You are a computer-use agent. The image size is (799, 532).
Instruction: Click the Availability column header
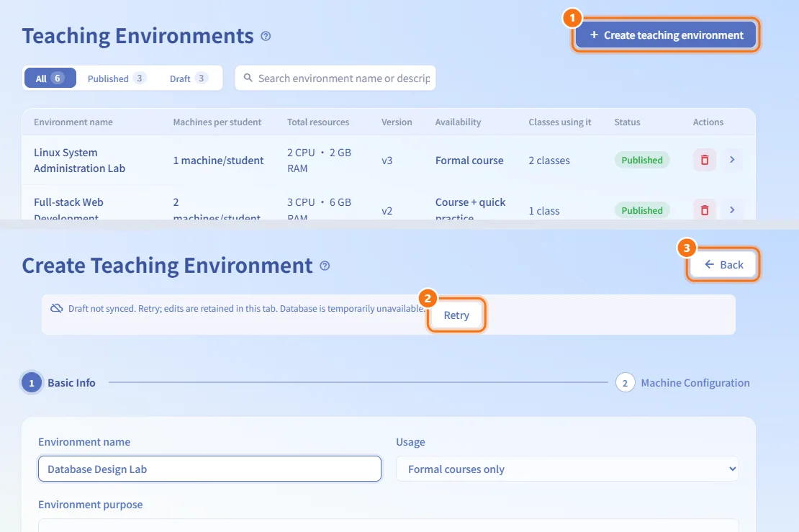(458, 122)
